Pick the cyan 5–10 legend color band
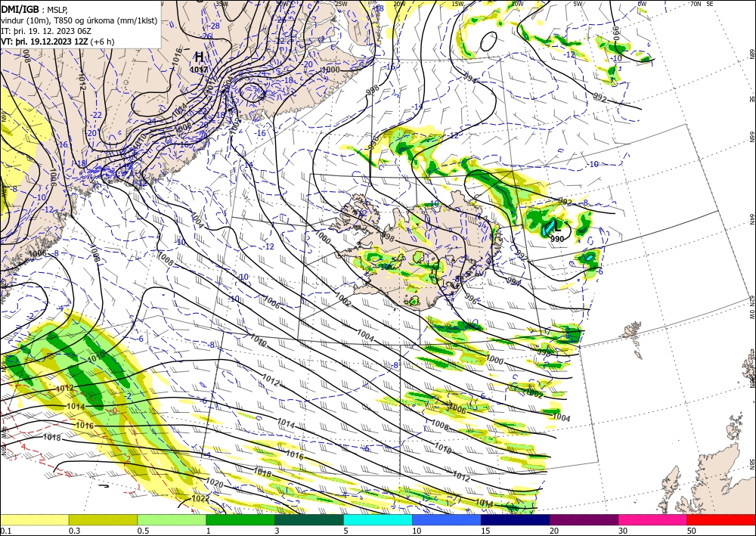Viewport: 756px width, 536px height. click(378, 519)
